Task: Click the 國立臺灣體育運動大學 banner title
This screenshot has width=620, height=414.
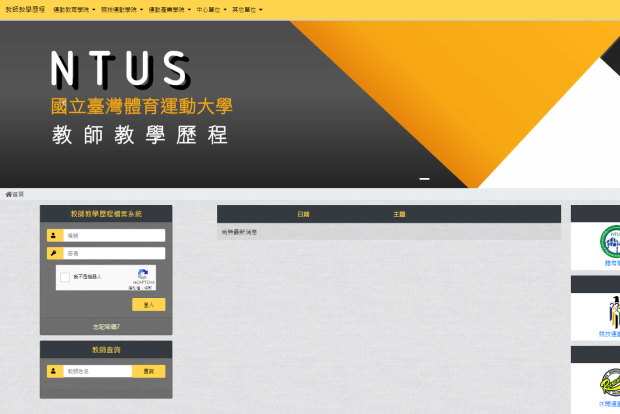Action: (x=142, y=106)
